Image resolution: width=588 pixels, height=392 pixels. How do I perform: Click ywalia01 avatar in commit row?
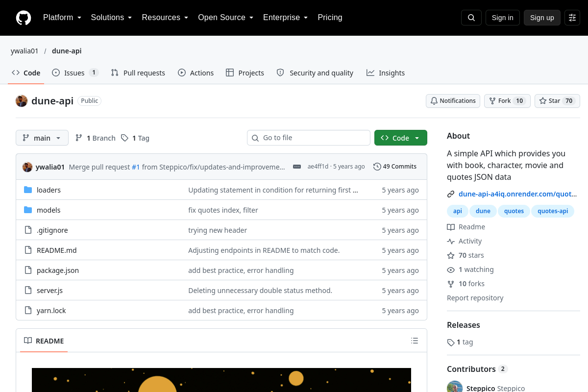(x=27, y=167)
